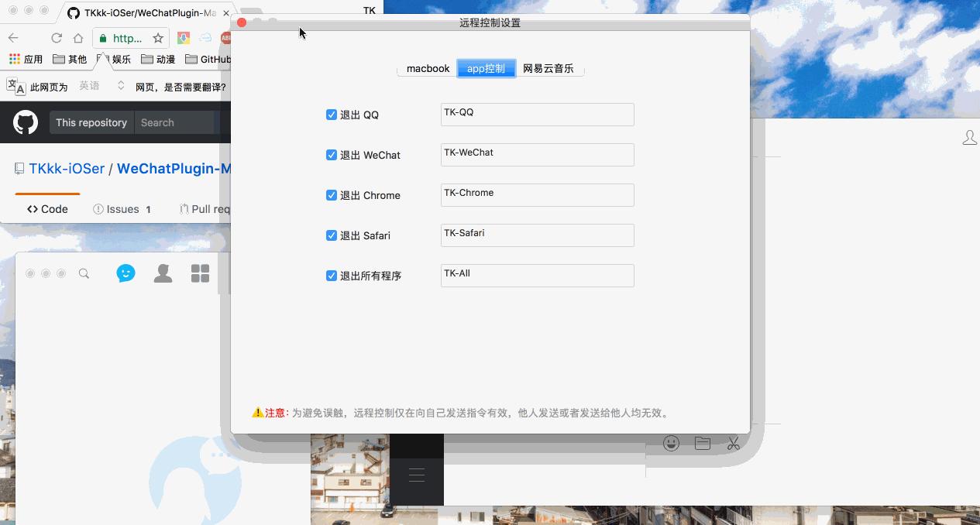Click the folder icon to send a file
Viewport: 980px width, 525px height.
(702, 442)
